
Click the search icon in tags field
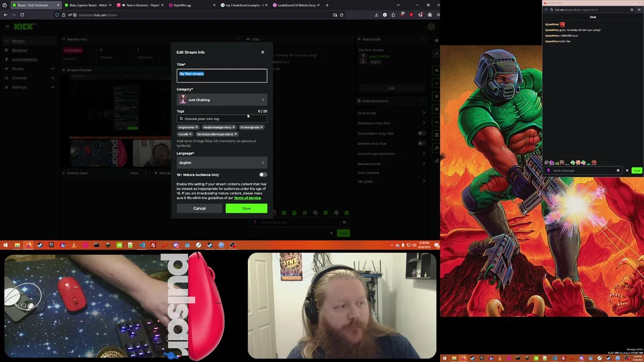[181, 119]
